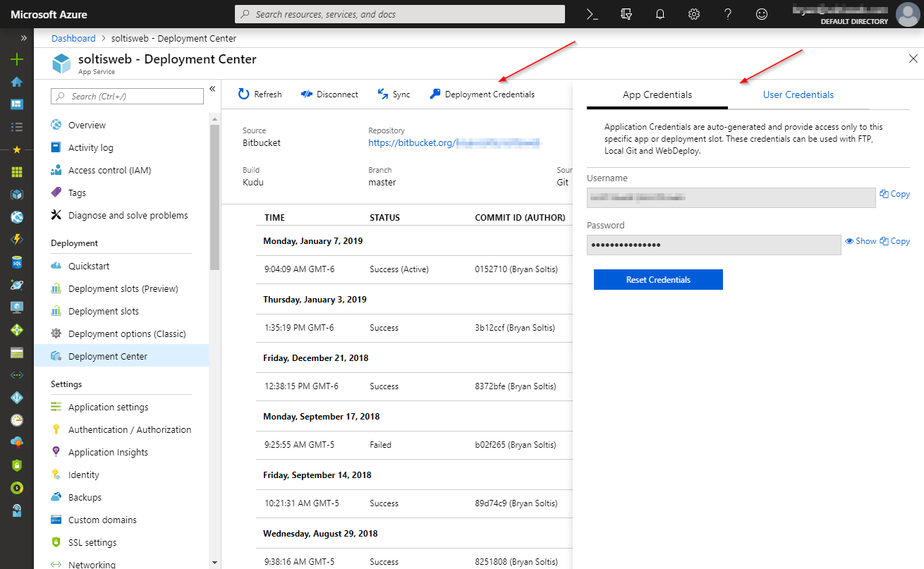
Task: Click the Create a resource plus icon
Action: click(17, 59)
